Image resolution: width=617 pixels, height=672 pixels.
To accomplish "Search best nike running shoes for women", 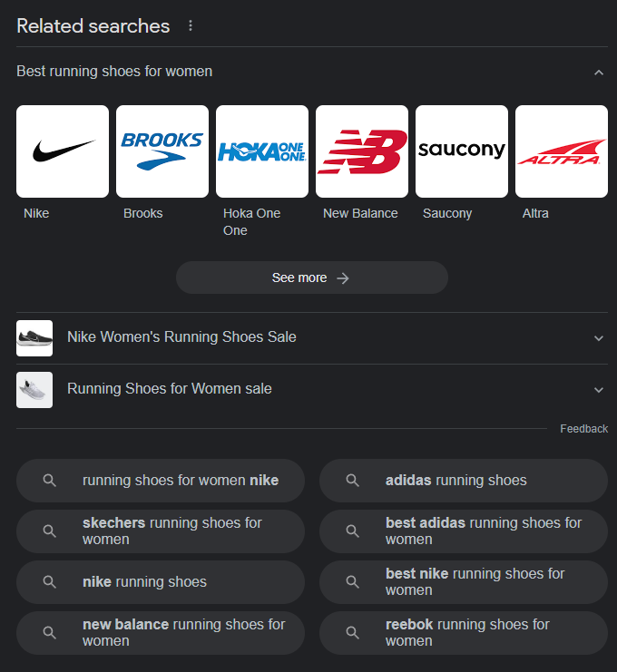I will pos(464,582).
